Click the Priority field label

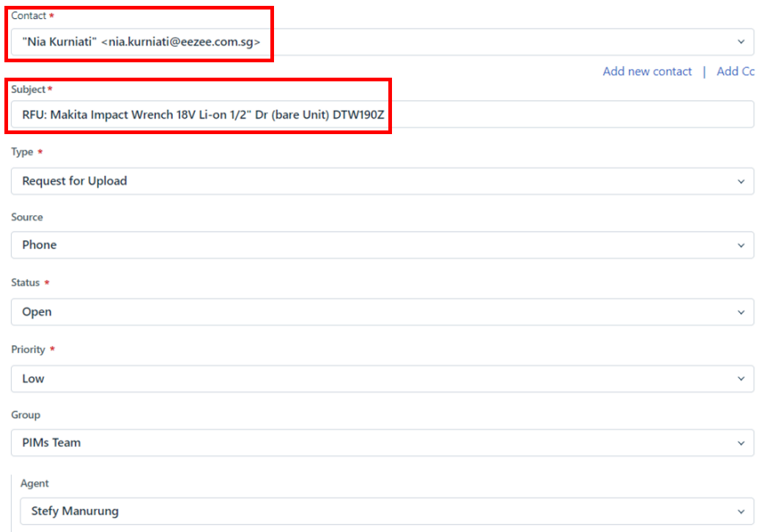[x=28, y=350]
